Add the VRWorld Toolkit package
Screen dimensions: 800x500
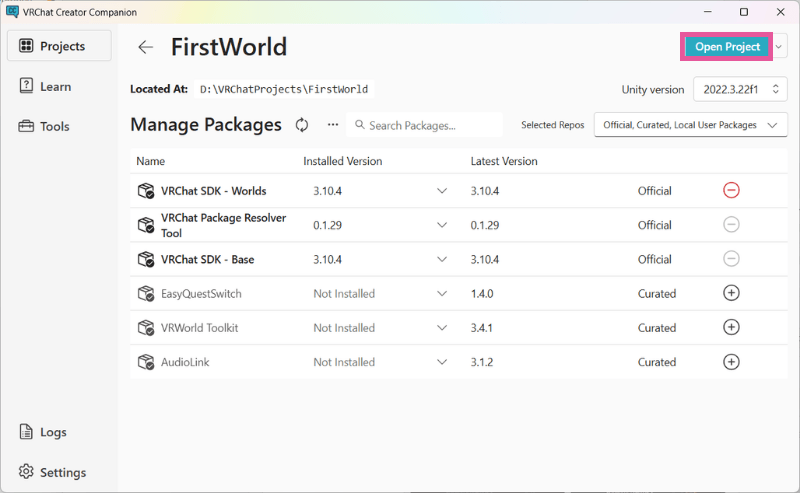pos(731,328)
